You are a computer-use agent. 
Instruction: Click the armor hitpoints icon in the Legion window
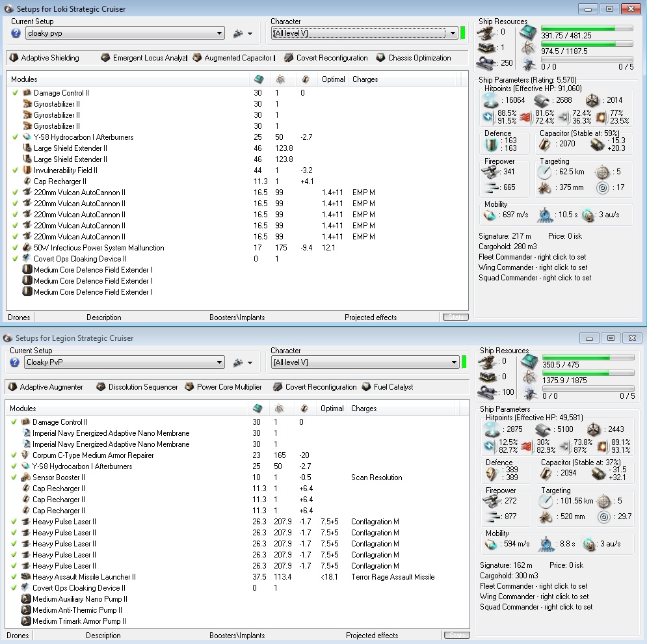coord(542,429)
